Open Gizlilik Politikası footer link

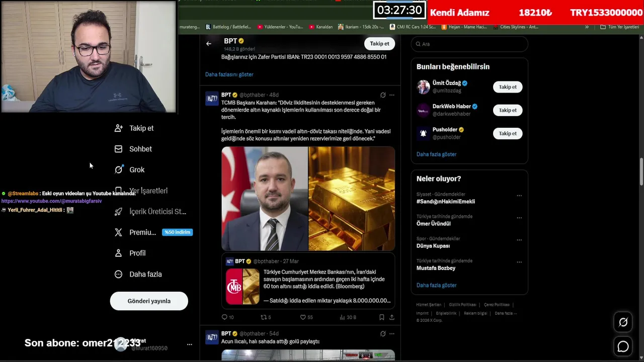click(462, 305)
